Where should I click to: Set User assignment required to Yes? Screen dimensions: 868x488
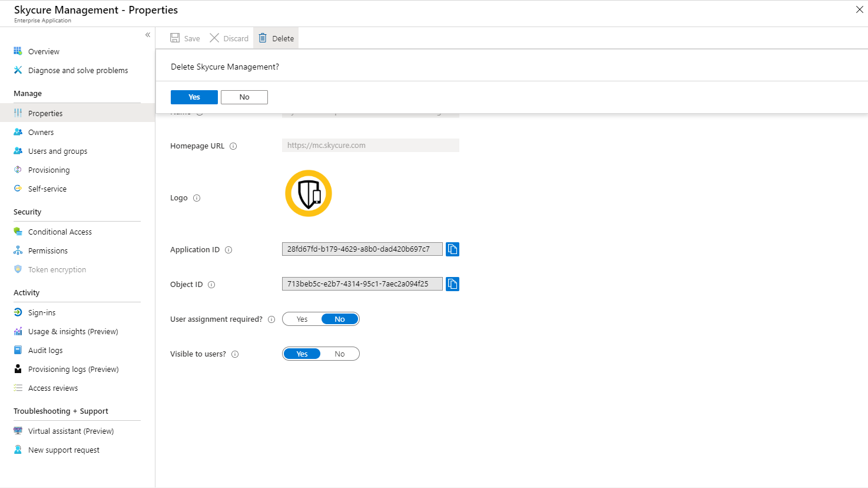pyautogui.click(x=302, y=319)
